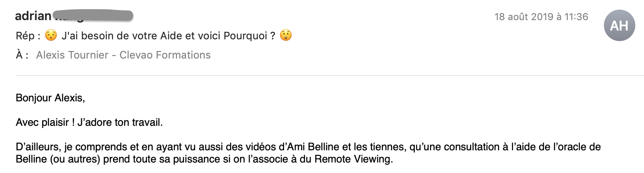Click the "Rép :" subject prefix
The height and width of the screenshot is (173, 644).
(28, 36)
